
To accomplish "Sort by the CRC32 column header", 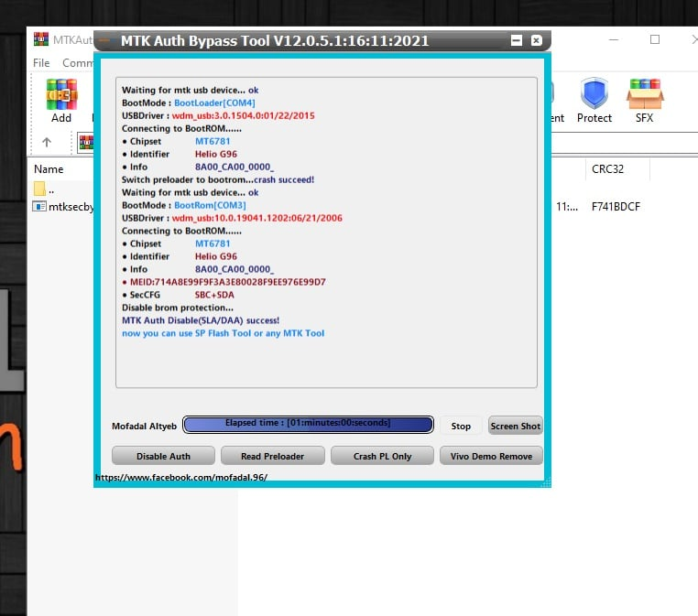I will [607, 169].
